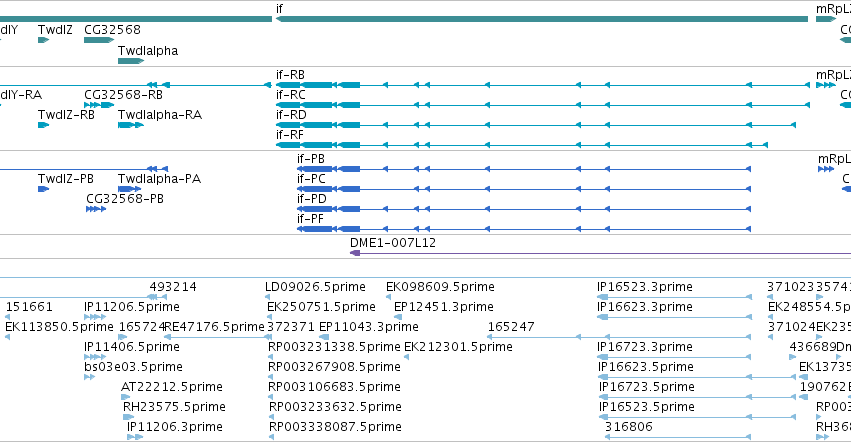851x442 pixels.
Task: Select the IP11206.3prime EST
Action: point(175,428)
